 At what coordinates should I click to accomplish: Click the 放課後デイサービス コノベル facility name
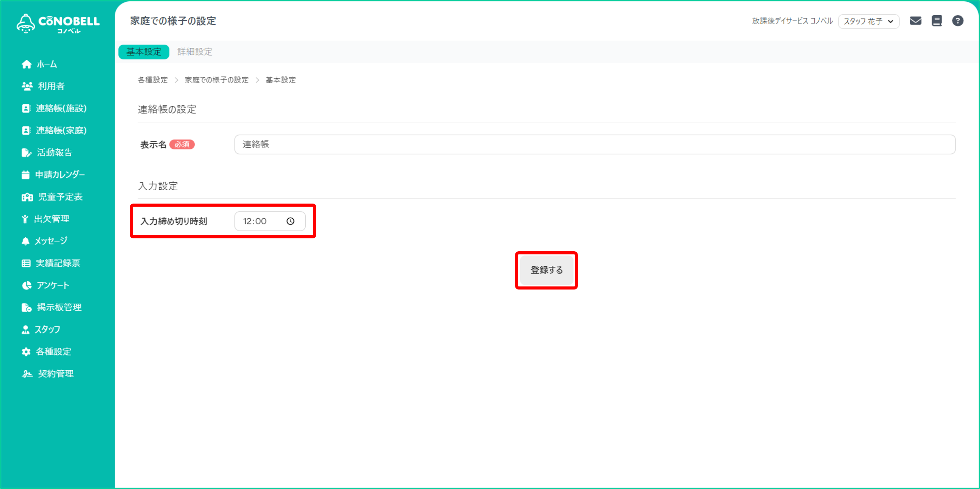(x=792, y=21)
